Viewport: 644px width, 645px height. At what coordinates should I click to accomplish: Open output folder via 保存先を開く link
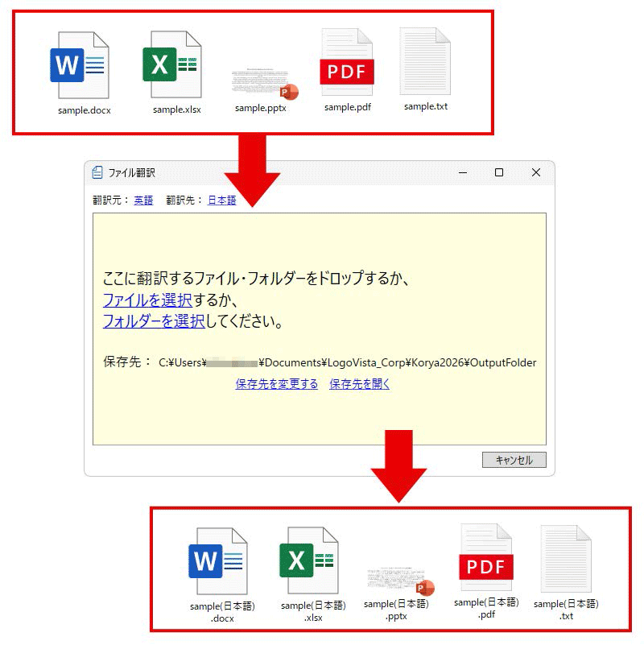tap(360, 384)
